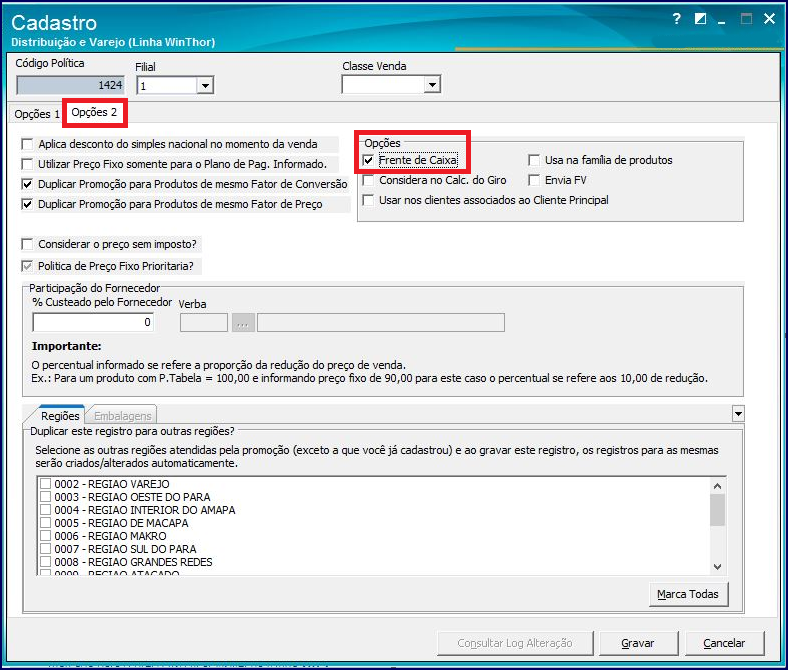Image resolution: width=788 pixels, height=670 pixels.
Task: Open the Filial dropdown
Action: tap(205, 86)
